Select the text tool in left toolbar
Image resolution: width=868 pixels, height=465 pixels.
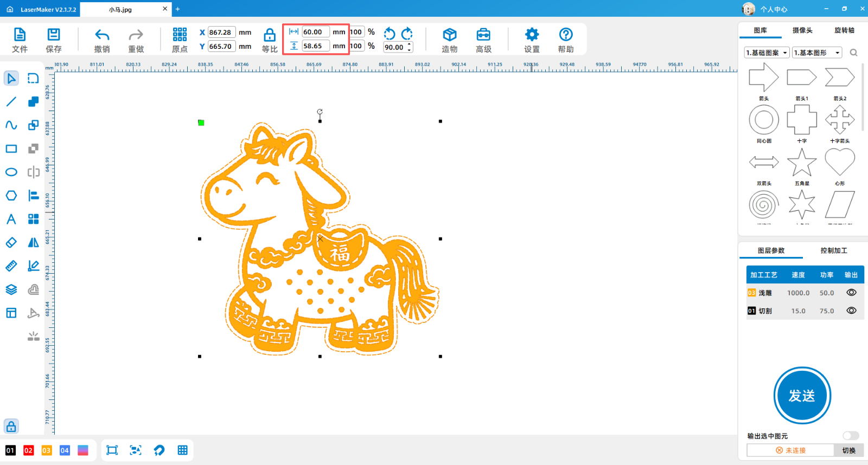click(x=11, y=219)
